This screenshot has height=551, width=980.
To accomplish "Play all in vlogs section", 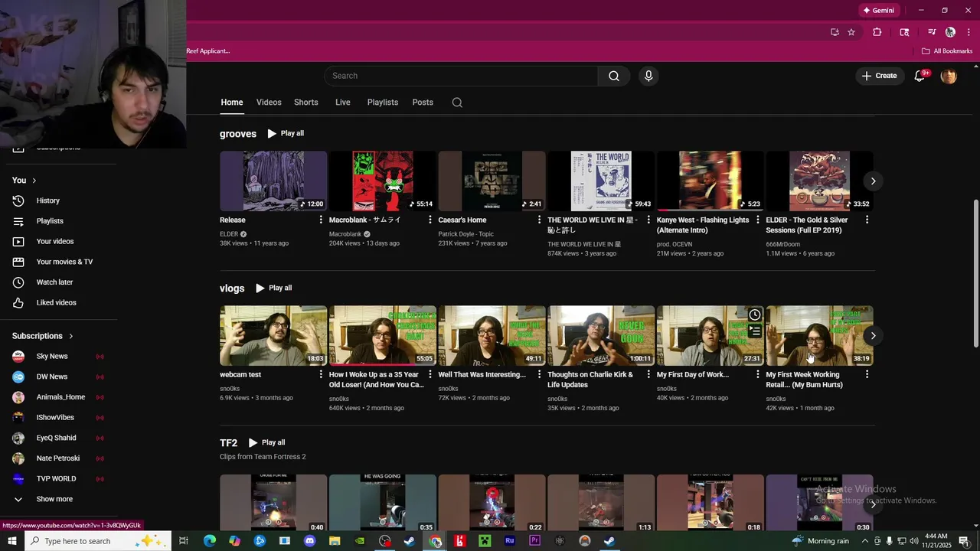I will coord(273,288).
